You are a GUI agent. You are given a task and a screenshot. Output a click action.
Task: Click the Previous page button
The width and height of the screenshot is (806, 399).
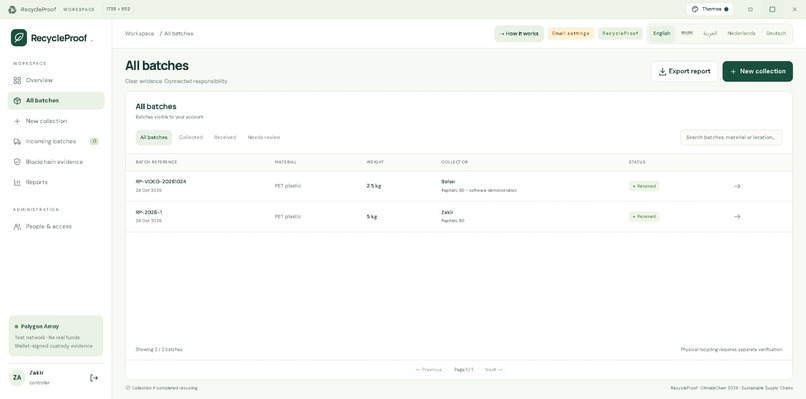pos(428,370)
